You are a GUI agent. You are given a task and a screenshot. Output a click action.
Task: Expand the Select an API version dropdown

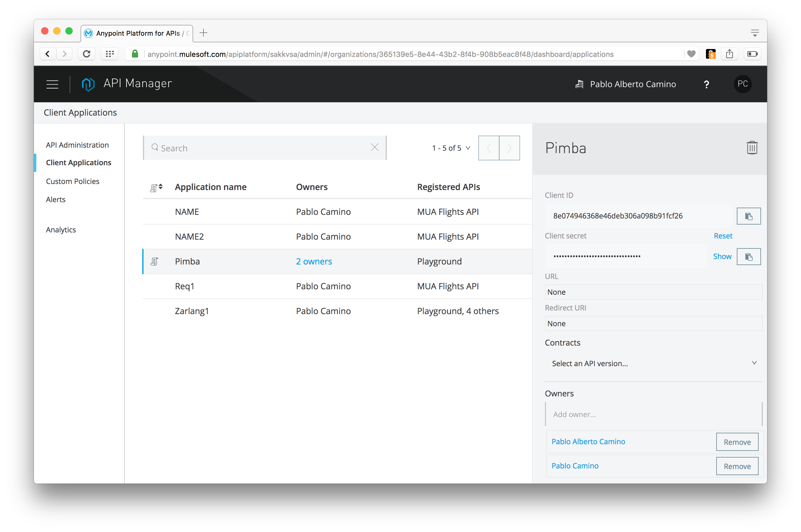(x=653, y=363)
